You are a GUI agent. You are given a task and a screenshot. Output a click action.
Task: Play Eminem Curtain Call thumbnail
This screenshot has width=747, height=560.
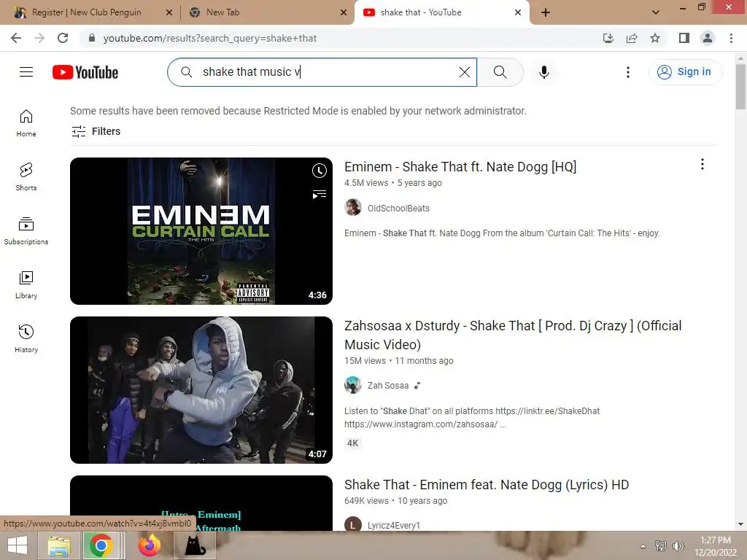[x=201, y=231]
